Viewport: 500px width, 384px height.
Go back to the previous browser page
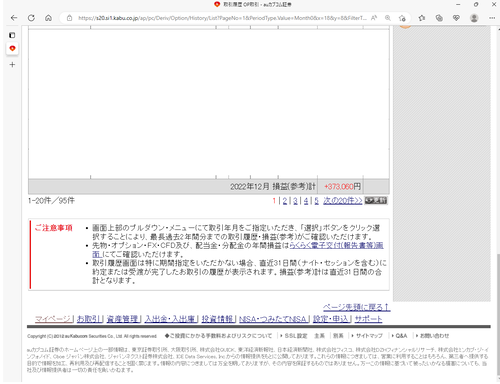point(14,18)
